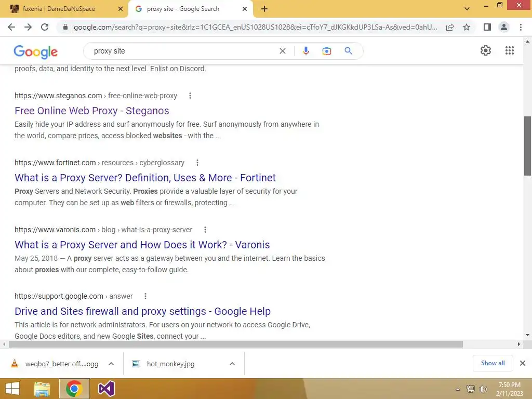The height and width of the screenshot is (399, 532).
Task: Open options for support.google.com result
Action: pos(145,296)
